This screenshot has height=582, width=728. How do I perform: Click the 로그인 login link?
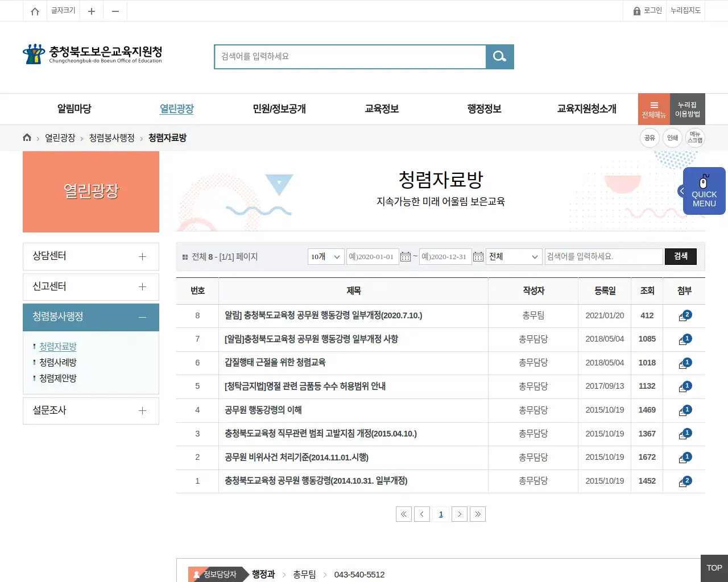[x=647, y=11]
